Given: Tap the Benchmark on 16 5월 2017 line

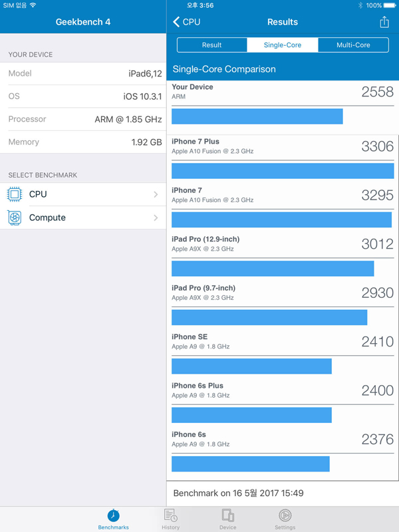Looking at the screenshot, I should tap(239, 493).
